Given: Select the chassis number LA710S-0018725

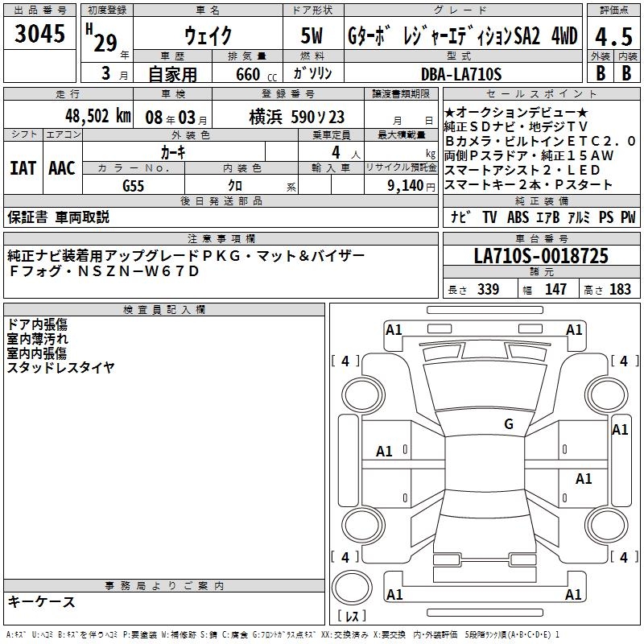Looking at the screenshot, I should pos(541,255).
